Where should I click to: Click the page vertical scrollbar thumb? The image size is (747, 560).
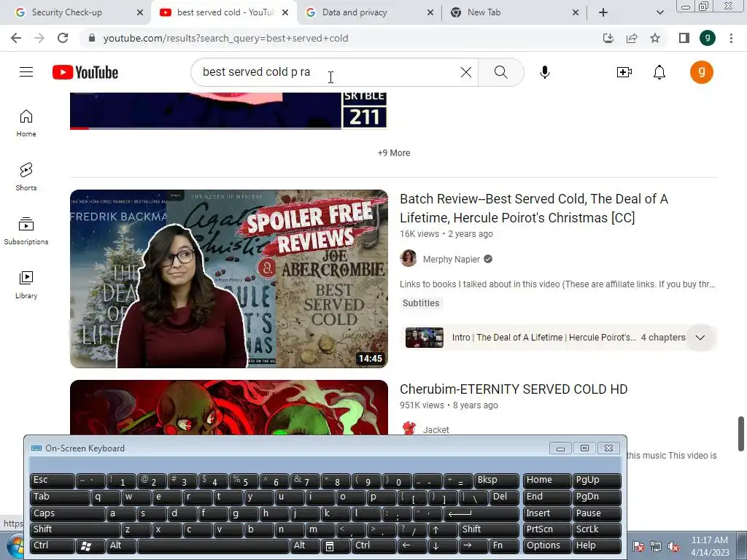(x=741, y=433)
